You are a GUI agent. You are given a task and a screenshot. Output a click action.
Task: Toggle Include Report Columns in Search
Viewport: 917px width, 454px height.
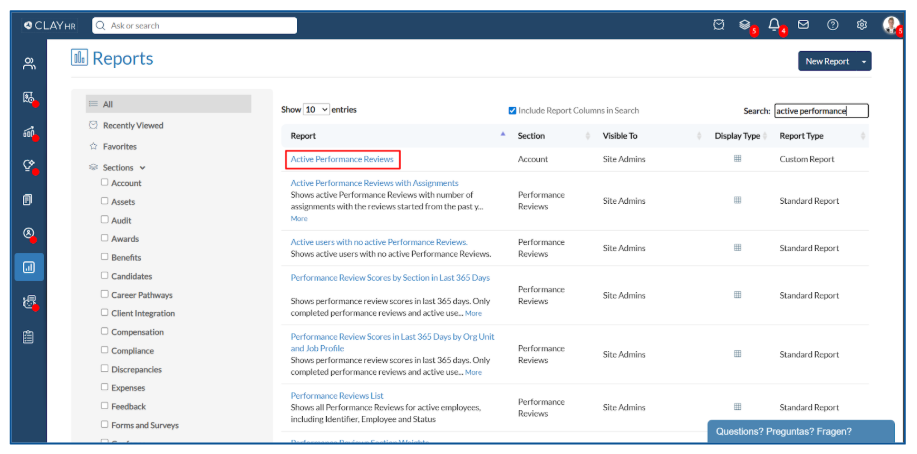coord(512,111)
